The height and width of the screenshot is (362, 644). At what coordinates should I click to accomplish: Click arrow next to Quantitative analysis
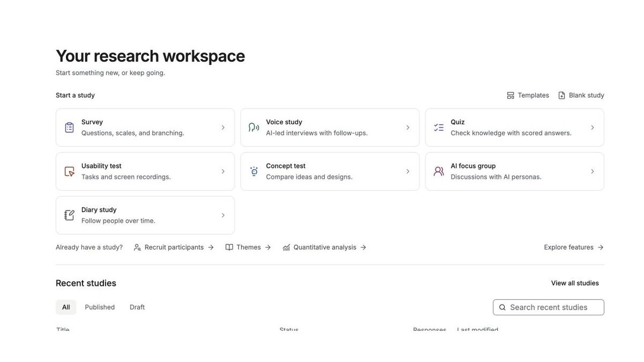coord(363,247)
